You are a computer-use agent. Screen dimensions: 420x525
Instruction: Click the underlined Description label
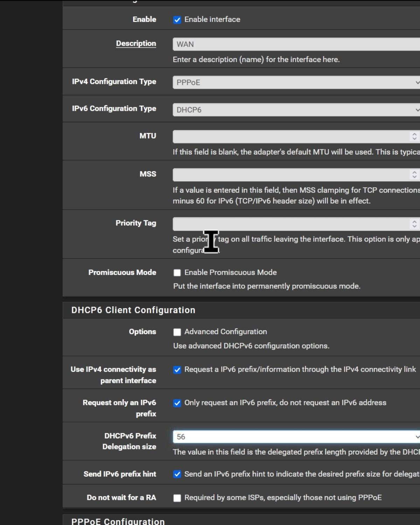point(136,43)
